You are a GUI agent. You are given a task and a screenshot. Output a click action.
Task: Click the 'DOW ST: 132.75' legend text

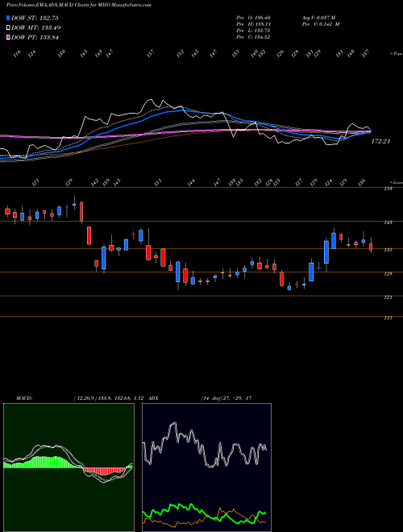35,18
